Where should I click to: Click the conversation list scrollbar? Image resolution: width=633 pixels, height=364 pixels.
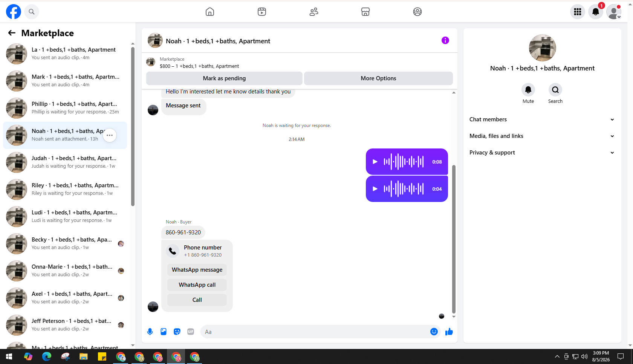(x=133, y=127)
